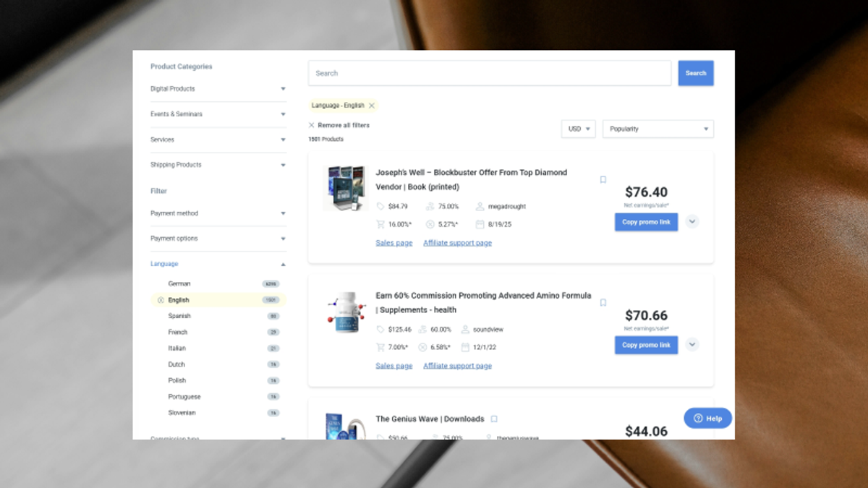
Task: Open Sales page for Joseph's Well
Action: [x=394, y=243]
